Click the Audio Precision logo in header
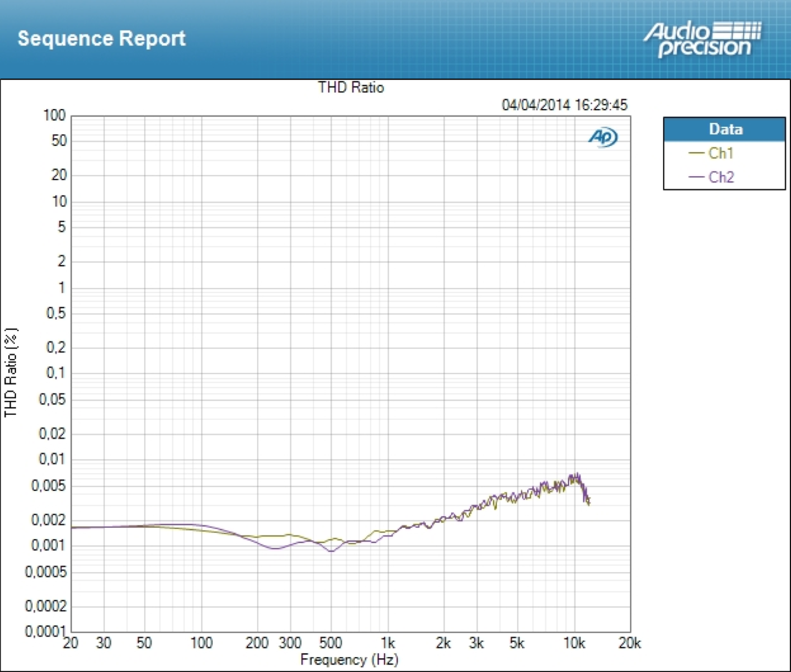Image resolution: width=791 pixels, height=672 pixels. 703,39
